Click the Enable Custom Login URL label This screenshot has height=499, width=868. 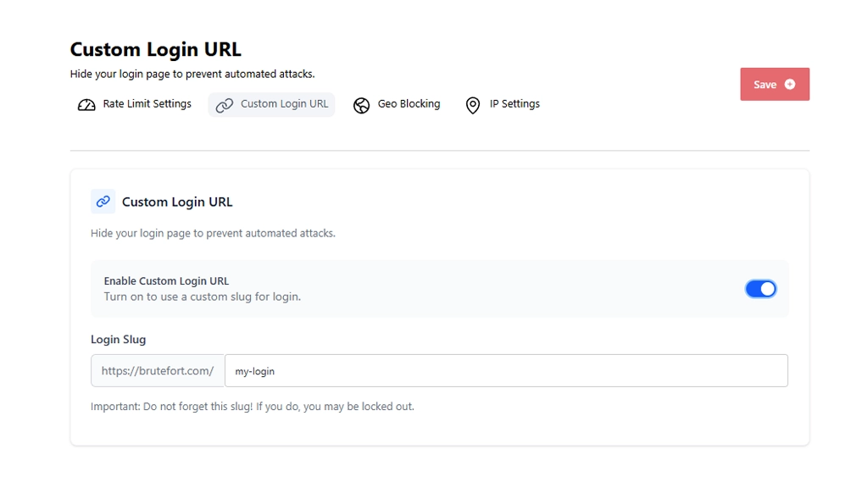pyautogui.click(x=166, y=280)
